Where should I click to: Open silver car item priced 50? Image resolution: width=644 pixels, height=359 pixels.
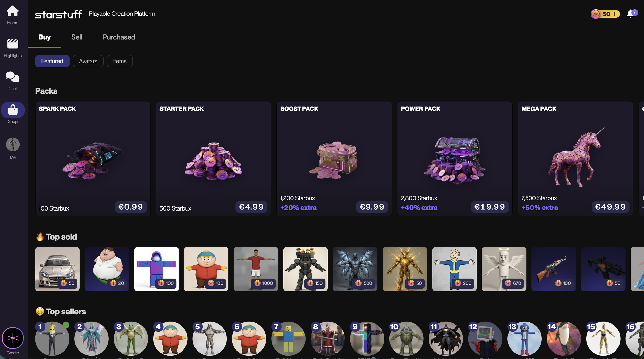click(57, 269)
